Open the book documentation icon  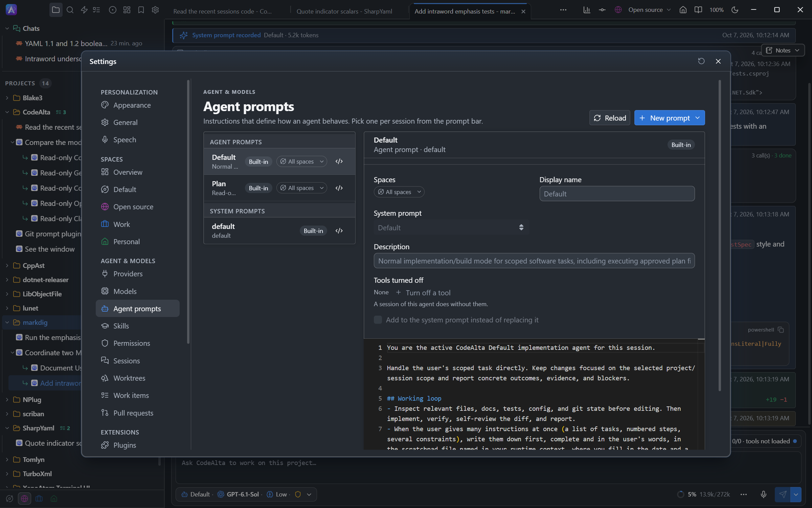[x=698, y=10]
